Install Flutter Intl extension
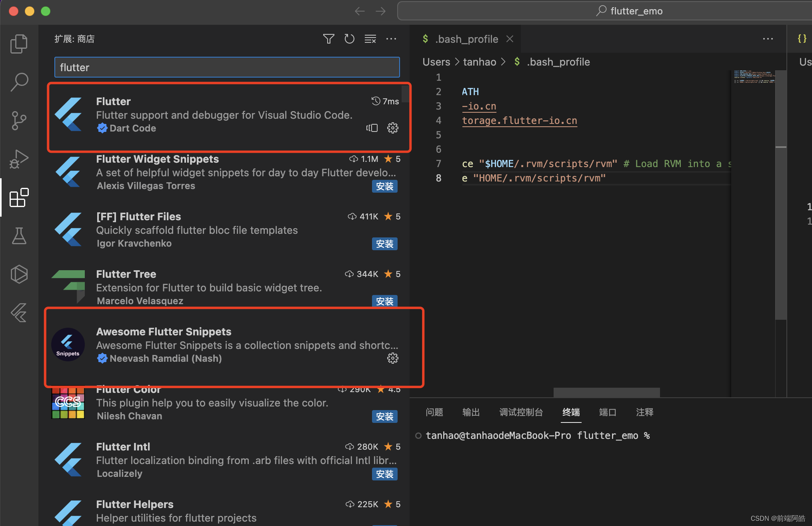812x526 pixels. pos(384,474)
